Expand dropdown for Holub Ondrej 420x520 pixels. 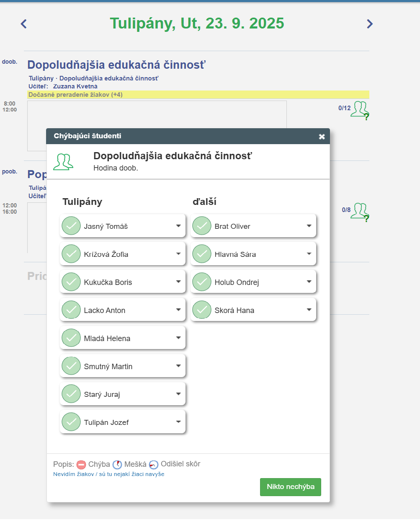pyautogui.click(x=309, y=282)
